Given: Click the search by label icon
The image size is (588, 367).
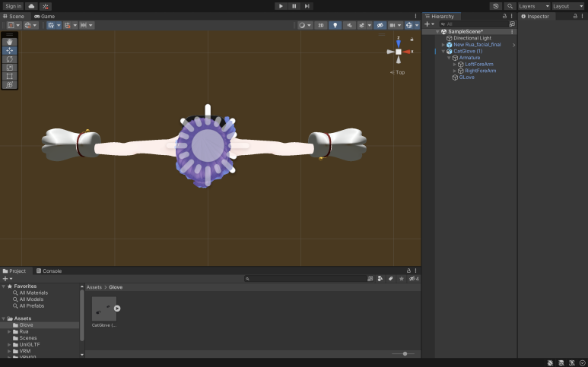Looking at the screenshot, I should click(390, 279).
